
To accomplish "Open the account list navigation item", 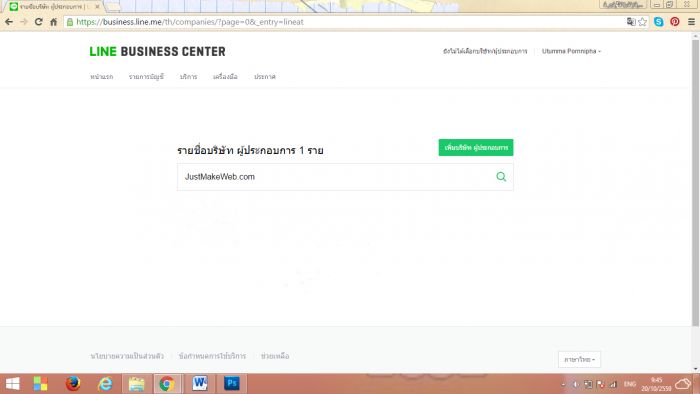I will [x=146, y=77].
